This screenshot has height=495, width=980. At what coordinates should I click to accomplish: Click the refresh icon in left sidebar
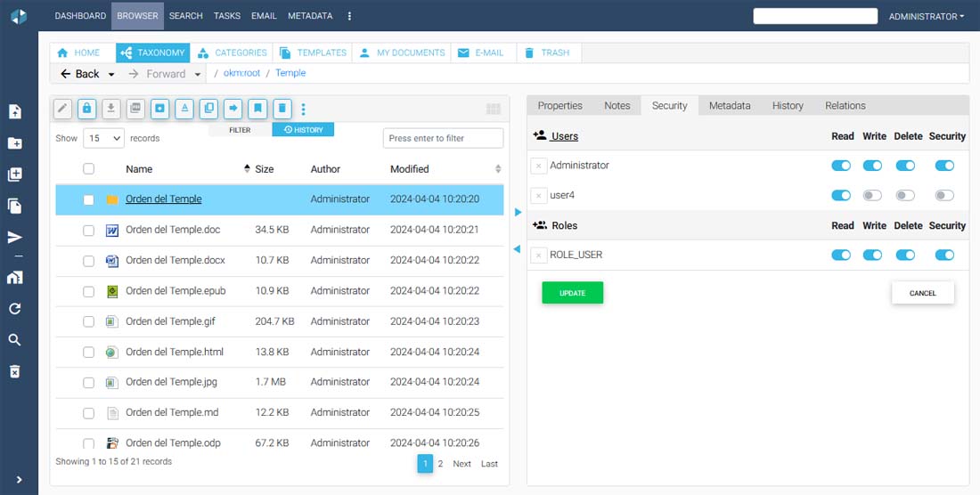15,309
